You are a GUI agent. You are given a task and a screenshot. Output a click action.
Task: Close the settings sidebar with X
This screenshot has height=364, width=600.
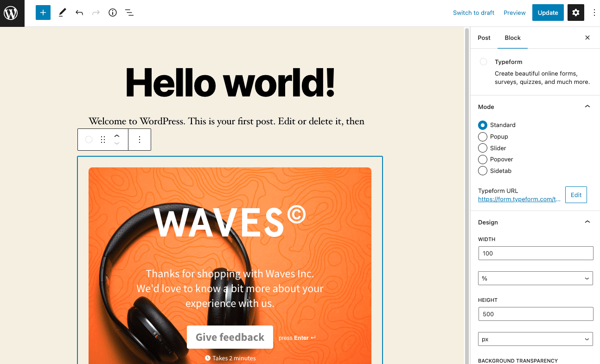coord(587,38)
